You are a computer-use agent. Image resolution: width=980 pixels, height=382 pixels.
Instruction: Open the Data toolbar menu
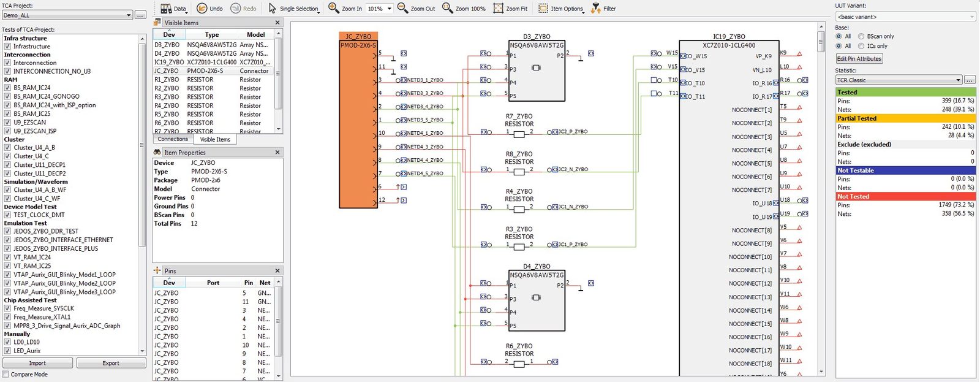[x=173, y=9]
